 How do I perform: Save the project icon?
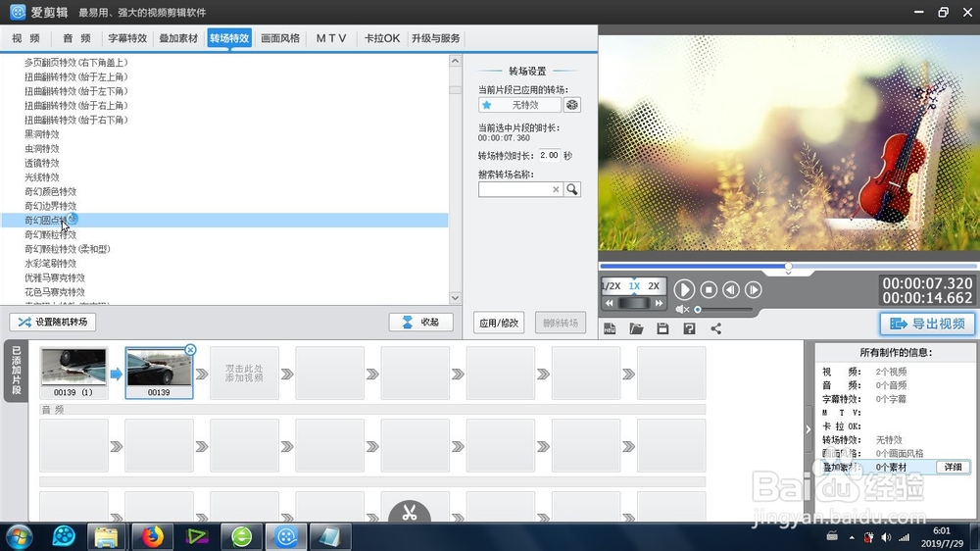click(x=662, y=329)
